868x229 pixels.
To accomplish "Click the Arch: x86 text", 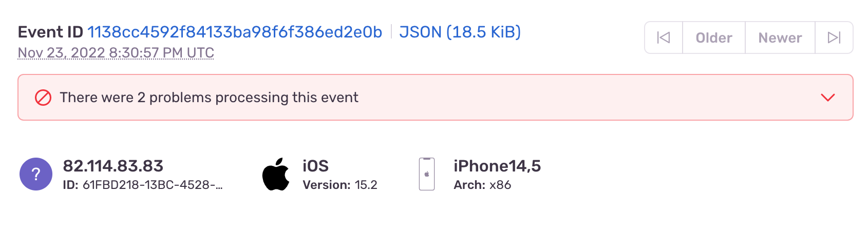I will tap(482, 185).
